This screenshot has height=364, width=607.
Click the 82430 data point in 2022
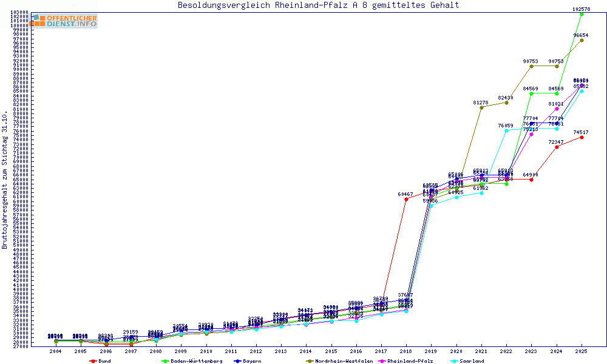(506, 103)
